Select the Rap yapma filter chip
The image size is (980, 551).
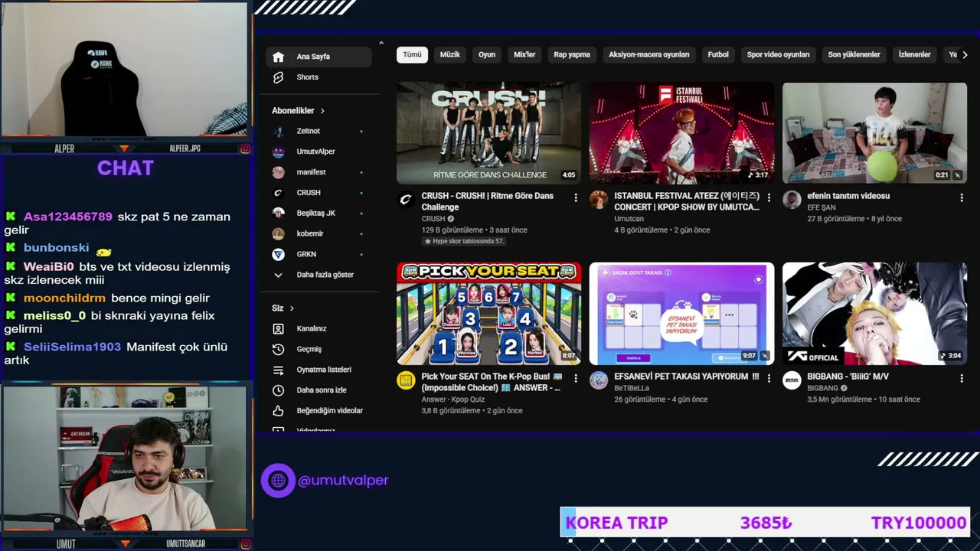tap(572, 55)
